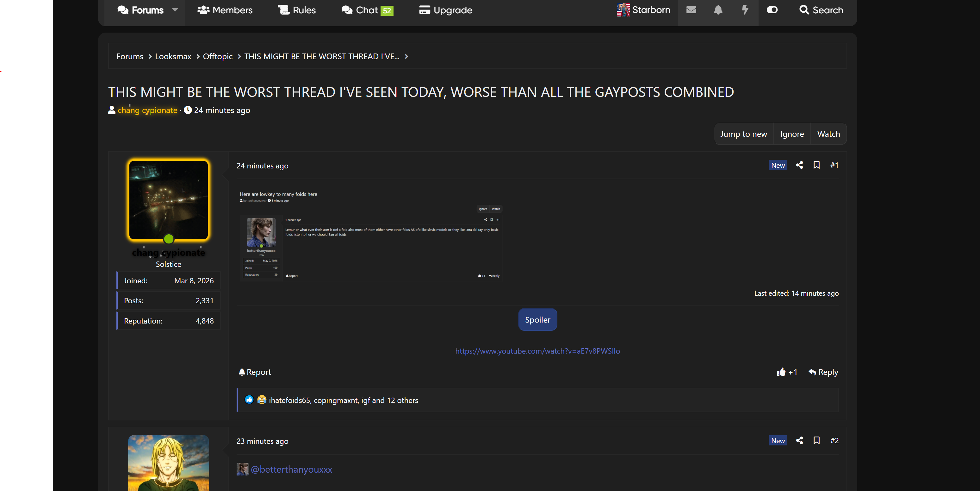
Task: Open the lightning bolt activity icon
Action: point(745,10)
